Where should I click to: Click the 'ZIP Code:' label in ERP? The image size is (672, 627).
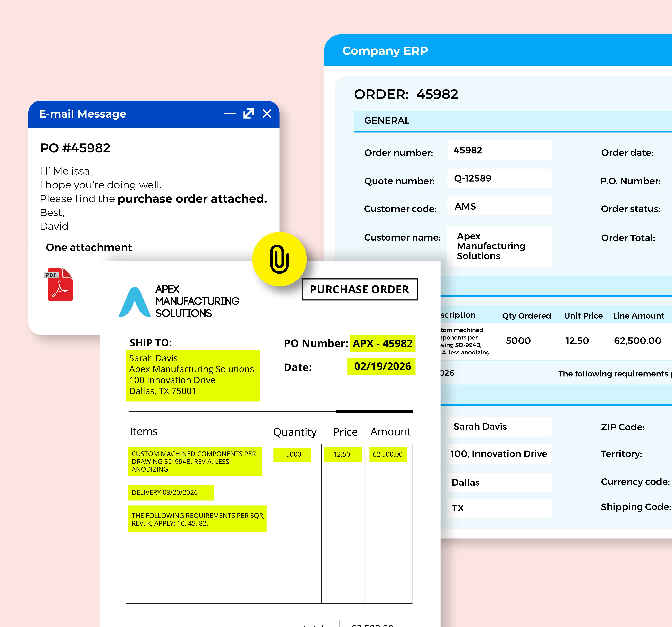tap(623, 427)
